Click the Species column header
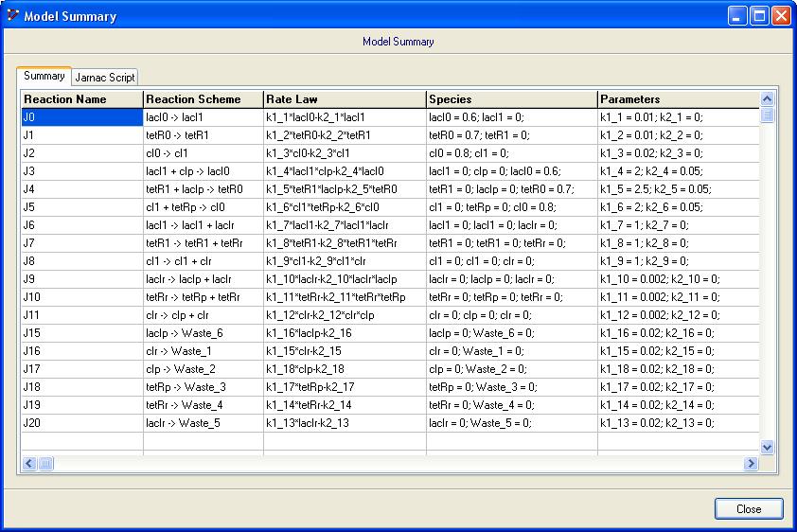 coord(510,98)
